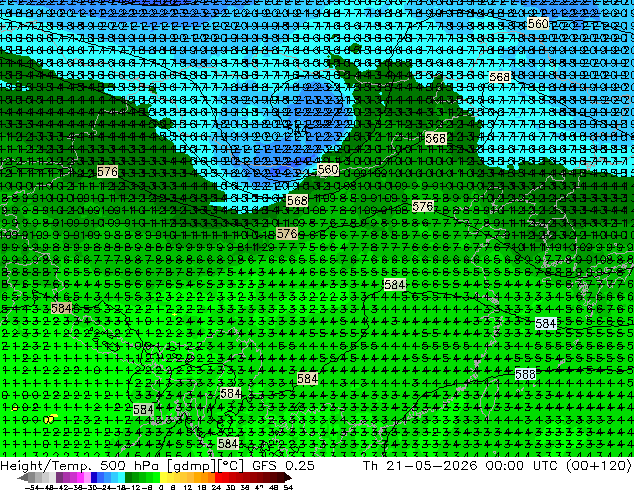The height and width of the screenshot is (490, 634).
Task: Click the 560 label beside the blue cold core
Action: point(328,169)
